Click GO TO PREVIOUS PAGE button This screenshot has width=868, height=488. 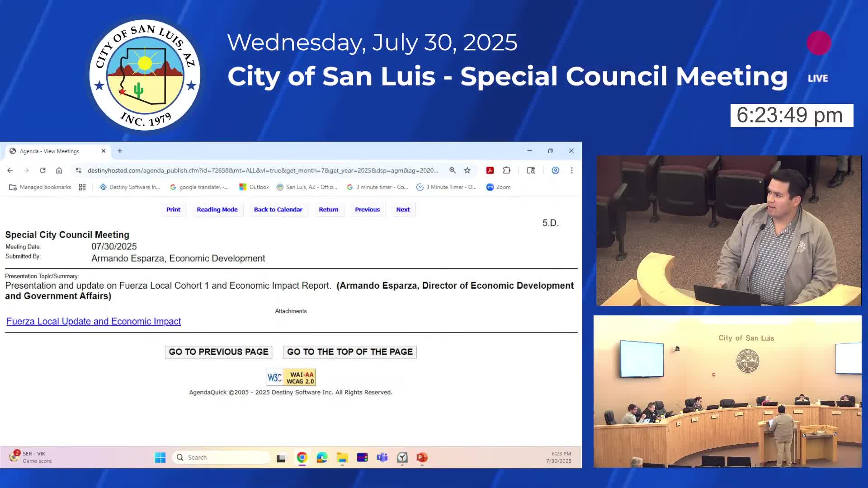click(x=218, y=352)
